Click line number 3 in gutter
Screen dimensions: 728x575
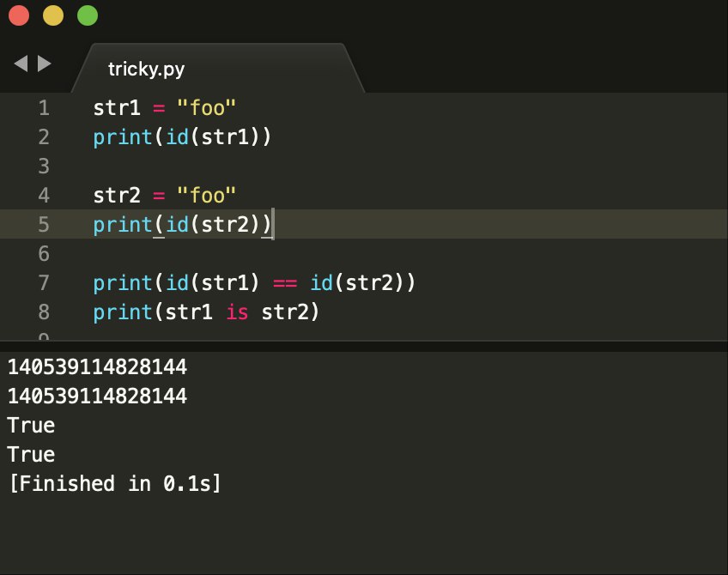coord(44,166)
